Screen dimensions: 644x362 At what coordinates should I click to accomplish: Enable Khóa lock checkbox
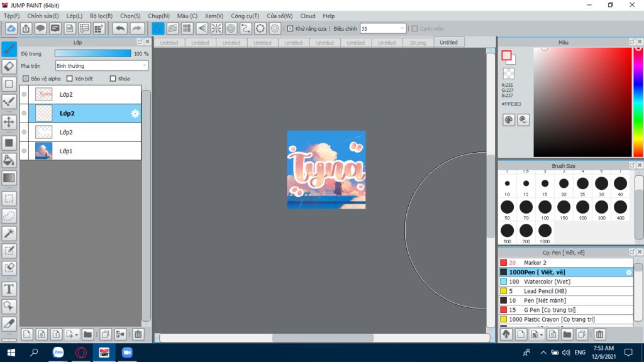tap(113, 79)
